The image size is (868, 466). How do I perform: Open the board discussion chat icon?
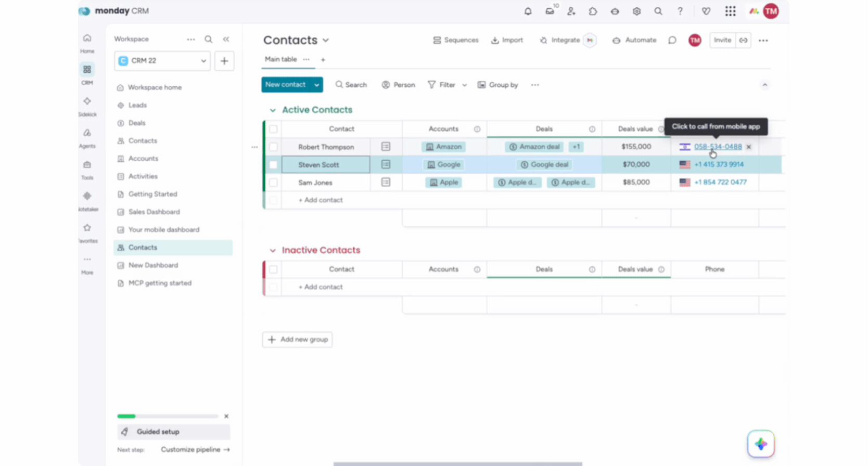[x=672, y=40]
